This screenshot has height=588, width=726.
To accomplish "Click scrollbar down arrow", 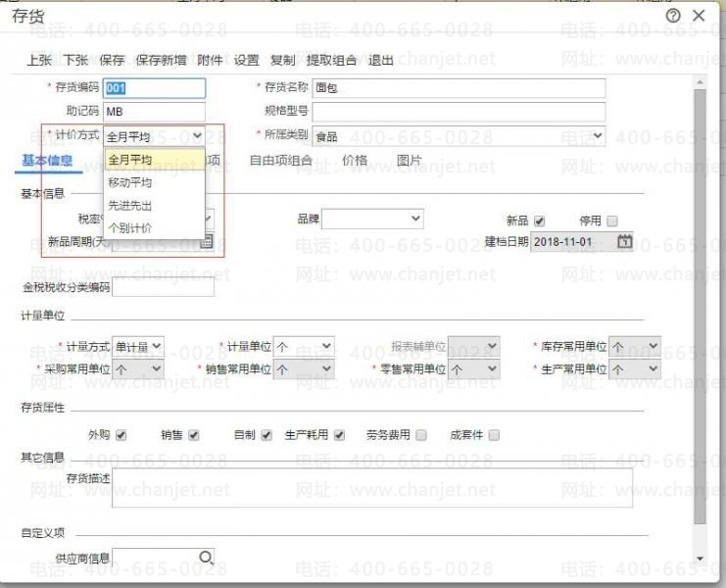I will [x=700, y=559].
